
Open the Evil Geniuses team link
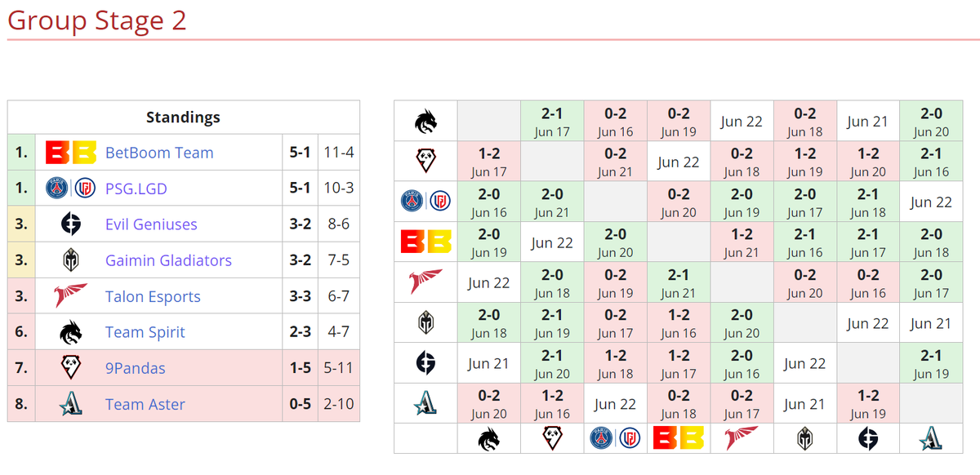(x=151, y=224)
